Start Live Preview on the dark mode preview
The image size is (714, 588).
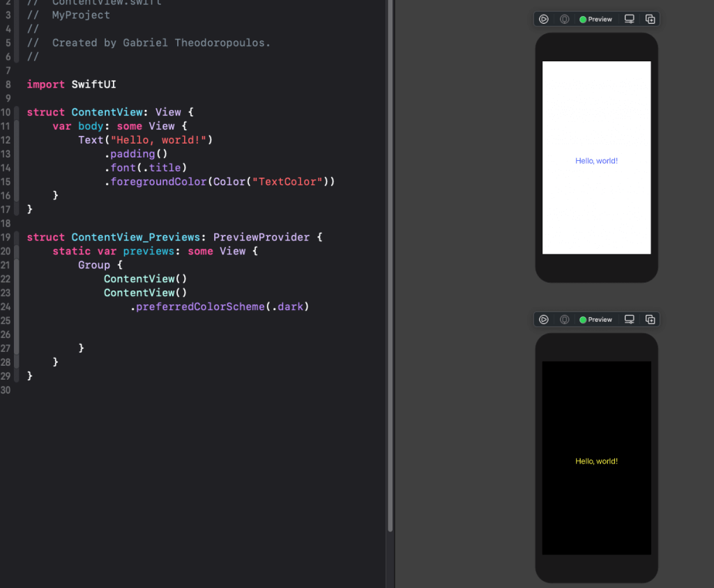coord(544,320)
